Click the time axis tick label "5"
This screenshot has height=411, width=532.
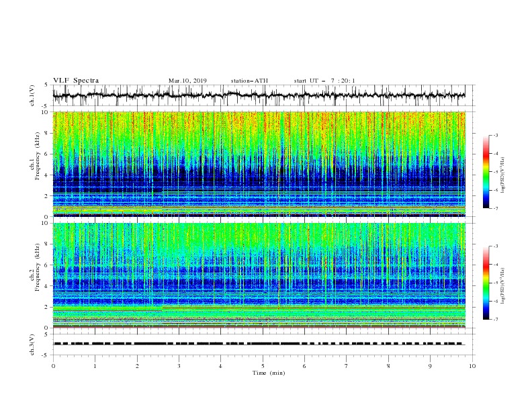(263, 366)
